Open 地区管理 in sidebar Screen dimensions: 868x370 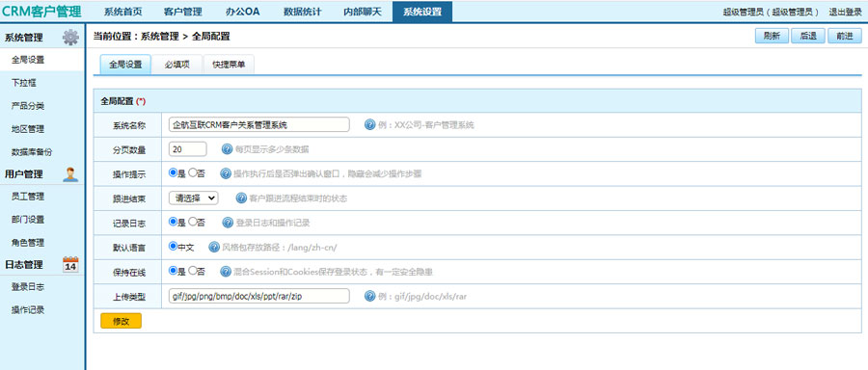[28, 129]
